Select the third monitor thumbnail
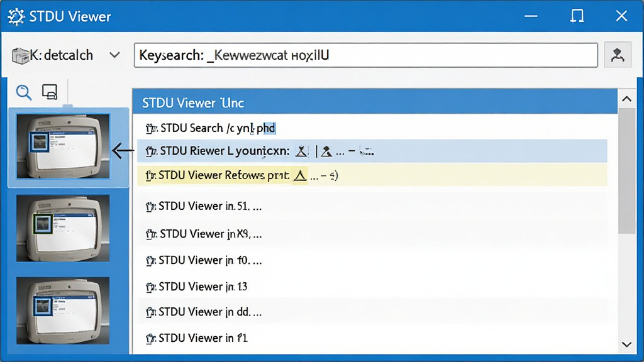The height and width of the screenshot is (362, 644). [x=63, y=310]
